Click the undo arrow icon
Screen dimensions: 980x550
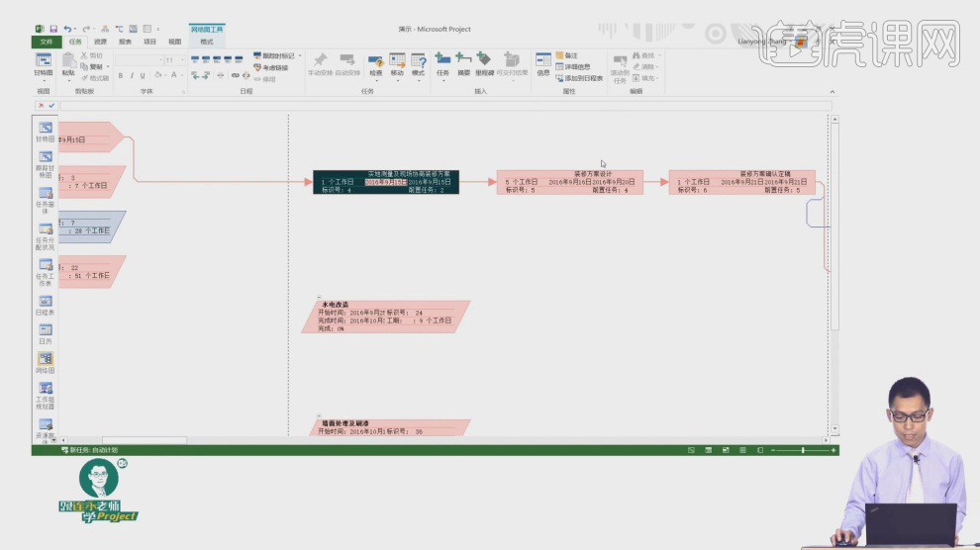point(67,29)
